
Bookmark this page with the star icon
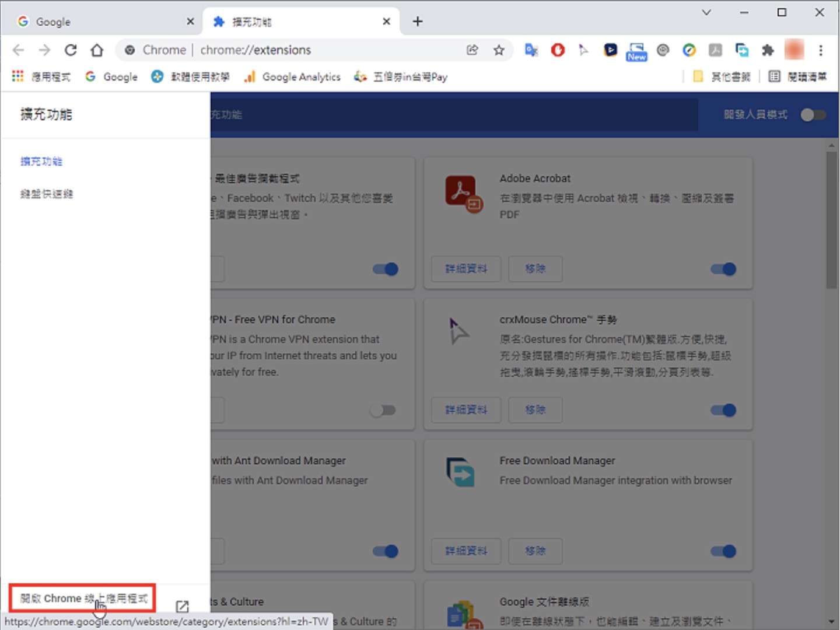click(499, 50)
